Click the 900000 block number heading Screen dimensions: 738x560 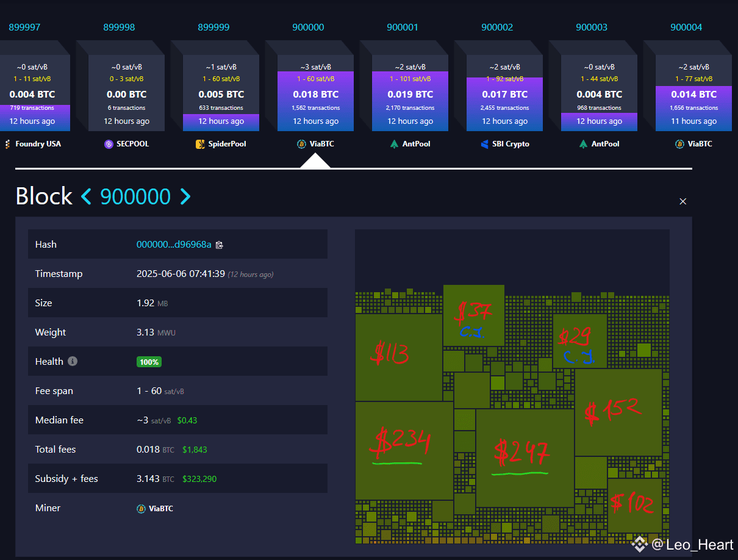point(135,196)
